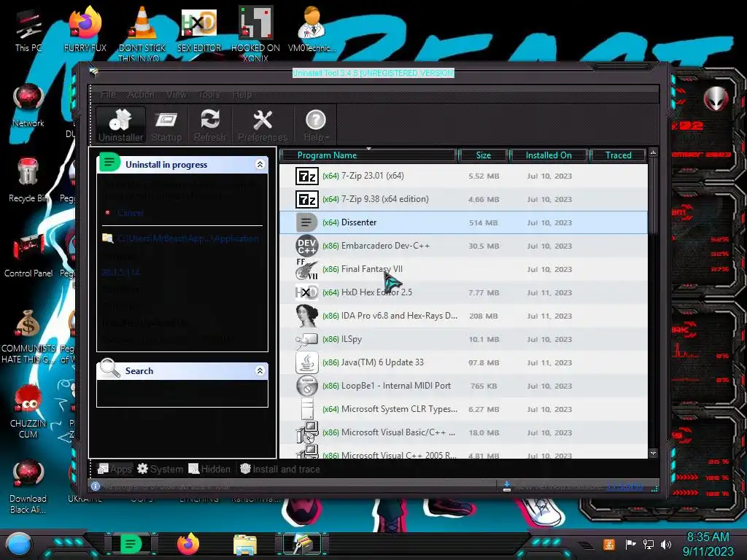Open the Tools menu
This screenshot has height=560, width=747.
point(209,94)
